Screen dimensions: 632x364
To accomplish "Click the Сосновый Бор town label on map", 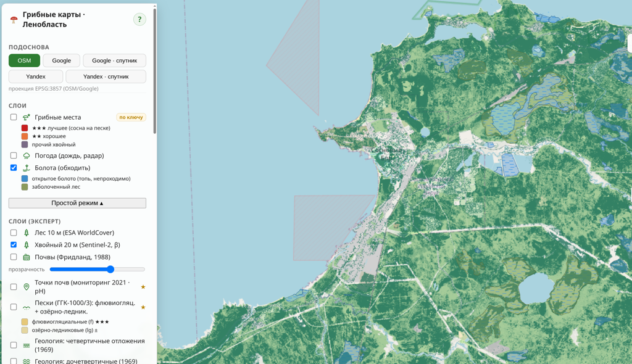I will point(387,154).
